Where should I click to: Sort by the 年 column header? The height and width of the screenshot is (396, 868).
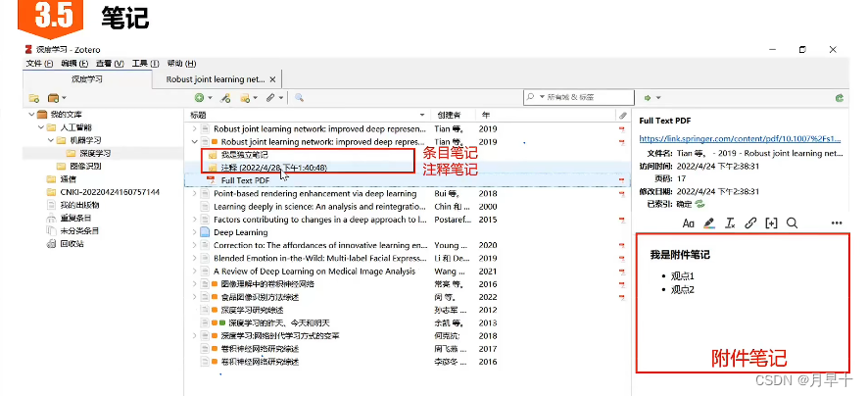coord(546,116)
